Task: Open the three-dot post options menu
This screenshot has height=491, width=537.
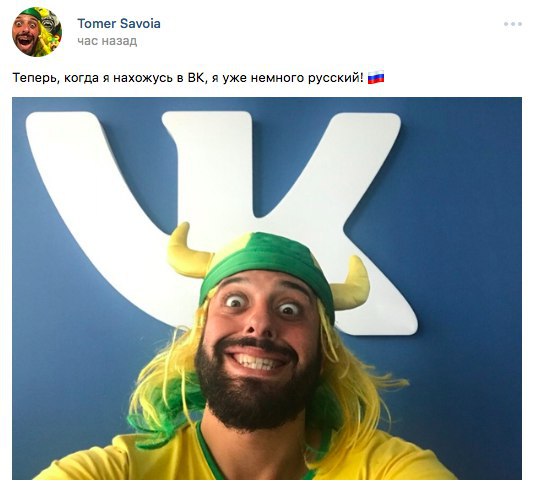Action: tap(512, 24)
